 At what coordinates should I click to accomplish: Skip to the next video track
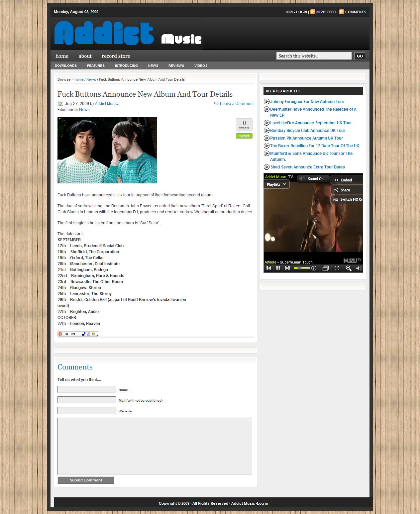click(x=287, y=268)
